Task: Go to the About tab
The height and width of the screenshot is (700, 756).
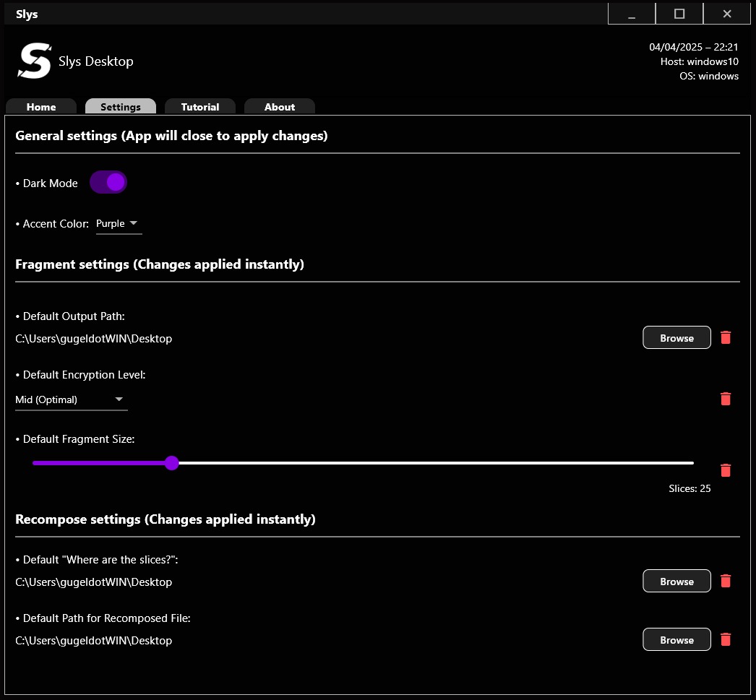Action: click(x=280, y=107)
